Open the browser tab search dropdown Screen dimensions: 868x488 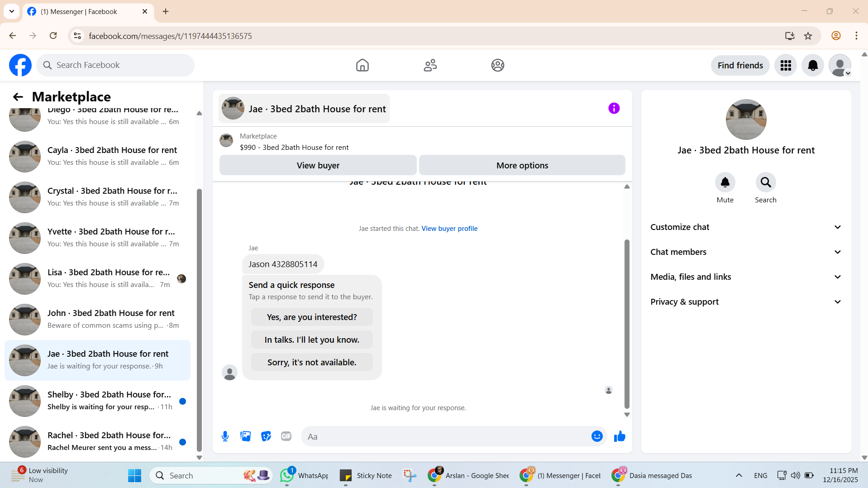coord(12,11)
